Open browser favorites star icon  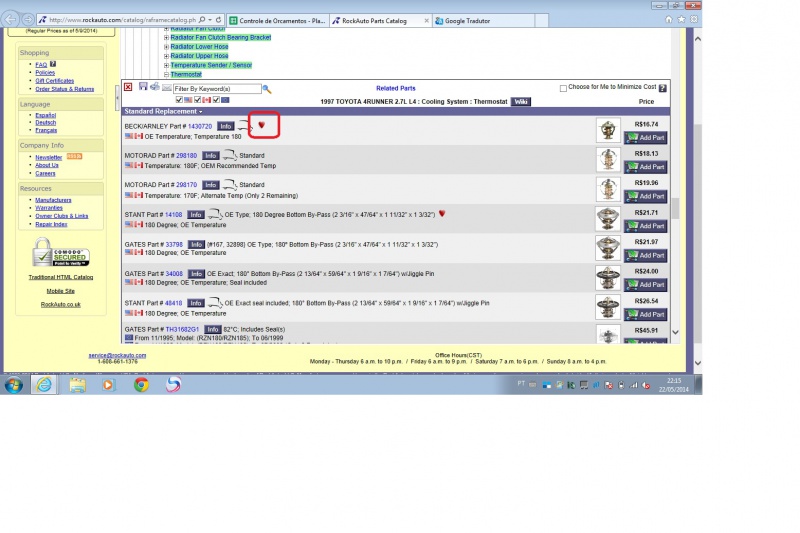coord(681,19)
